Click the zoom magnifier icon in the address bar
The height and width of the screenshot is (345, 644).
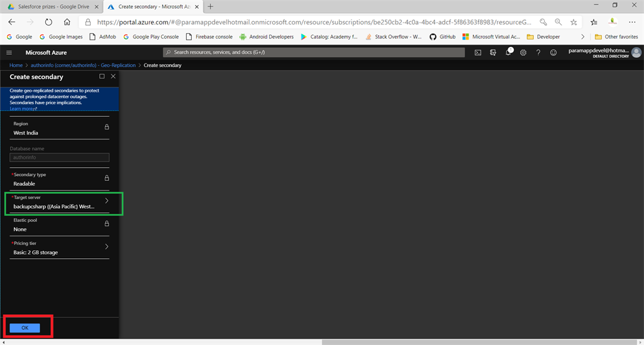point(558,22)
